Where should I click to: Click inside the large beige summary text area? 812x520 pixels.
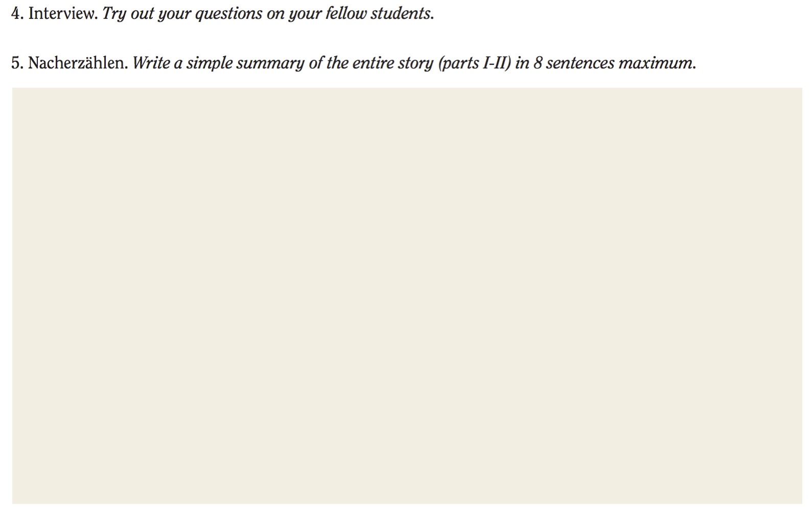coord(407,296)
